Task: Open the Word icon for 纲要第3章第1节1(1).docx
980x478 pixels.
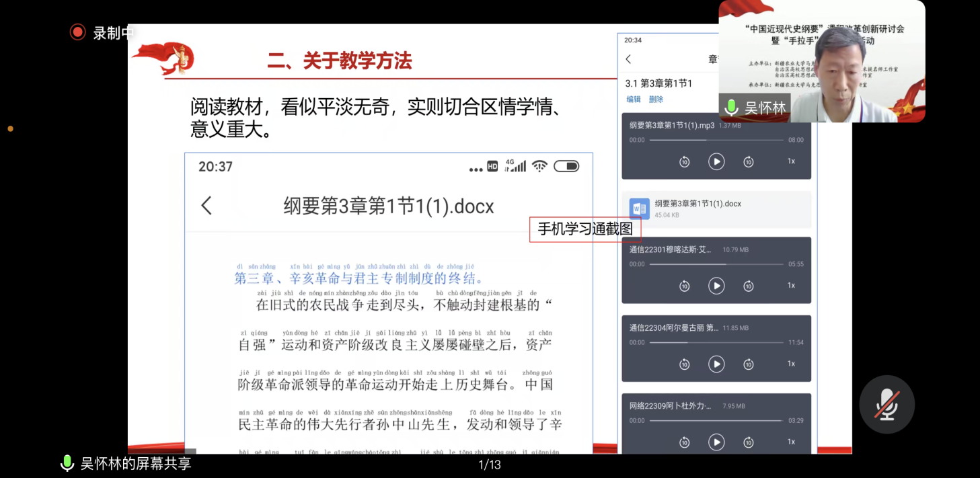Action: tap(639, 209)
